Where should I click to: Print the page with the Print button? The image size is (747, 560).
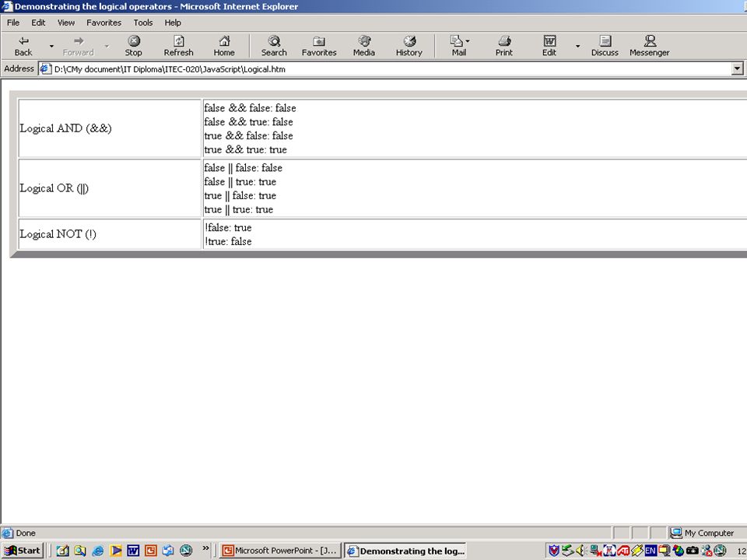click(x=504, y=46)
